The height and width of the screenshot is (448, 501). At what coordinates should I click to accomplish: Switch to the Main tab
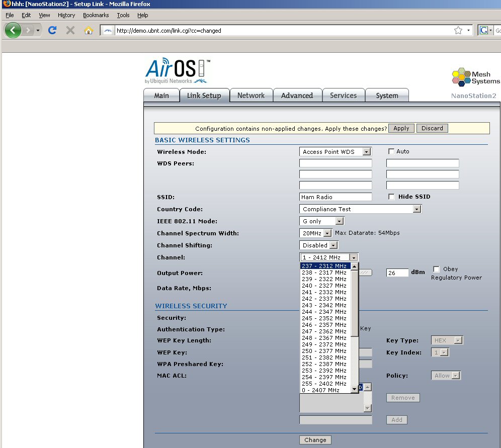(161, 96)
